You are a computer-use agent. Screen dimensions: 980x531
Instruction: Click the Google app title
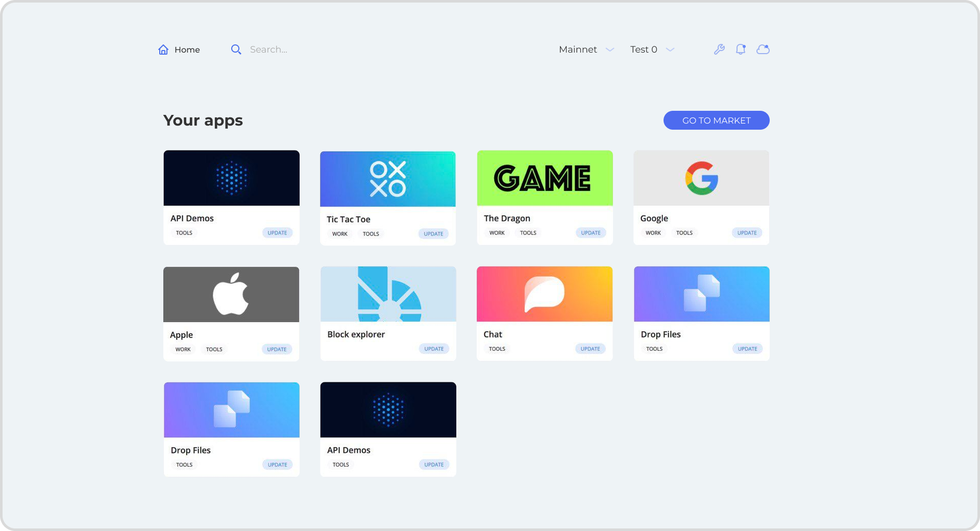pos(654,218)
